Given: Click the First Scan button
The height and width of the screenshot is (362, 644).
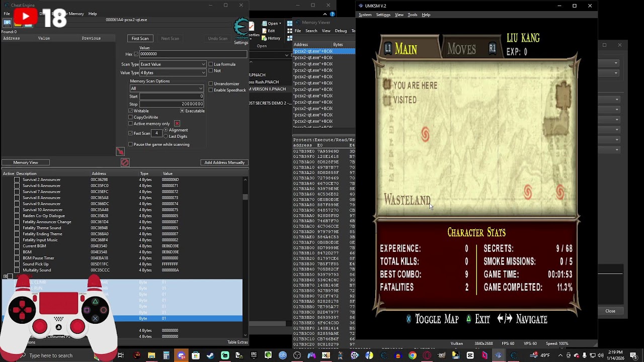Looking at the screenshot, I should point(140,38).
